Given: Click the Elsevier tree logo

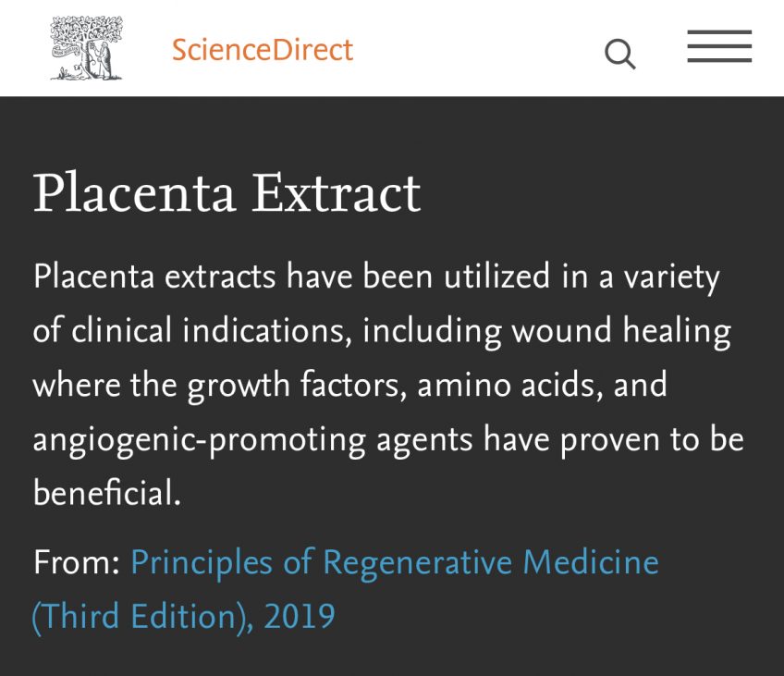Looking at the screenshot, I should click(x=87, y=48).
